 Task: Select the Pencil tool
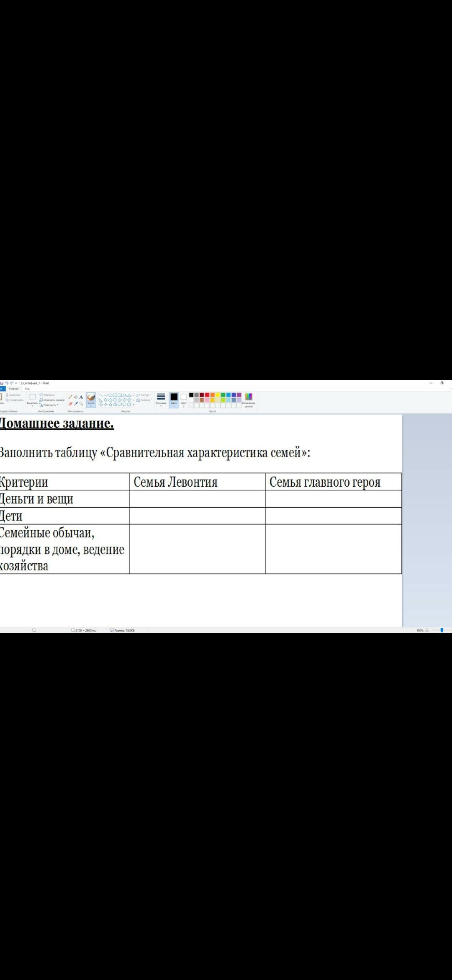pos(70,397)
